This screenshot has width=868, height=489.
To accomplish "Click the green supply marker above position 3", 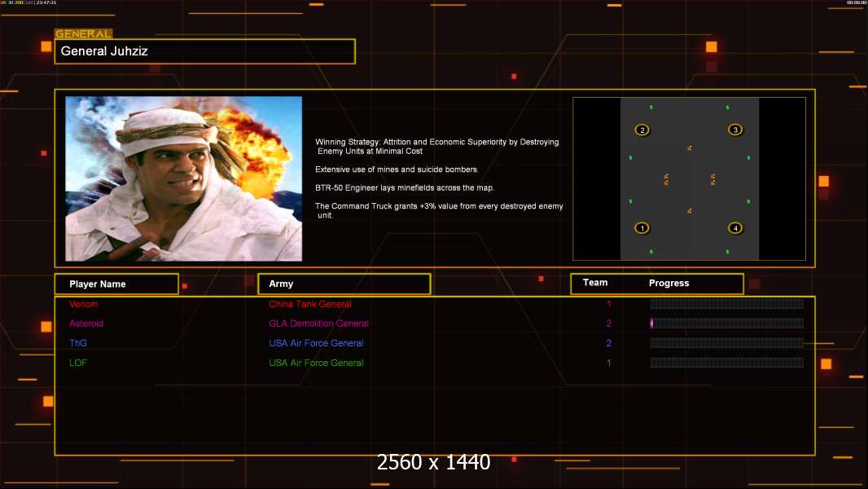I will click(727, 108).
